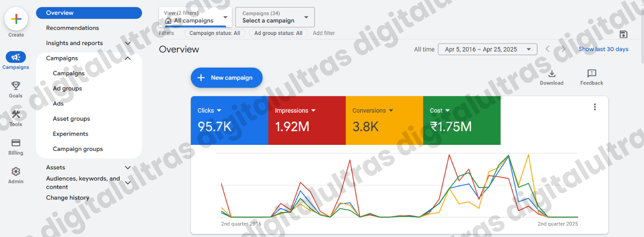Image resolution: width=644 pixels, height=237 pixels.
Task: Open the View All campaigns dropdown
Action: pyautogui.click(x=195, y=17)
